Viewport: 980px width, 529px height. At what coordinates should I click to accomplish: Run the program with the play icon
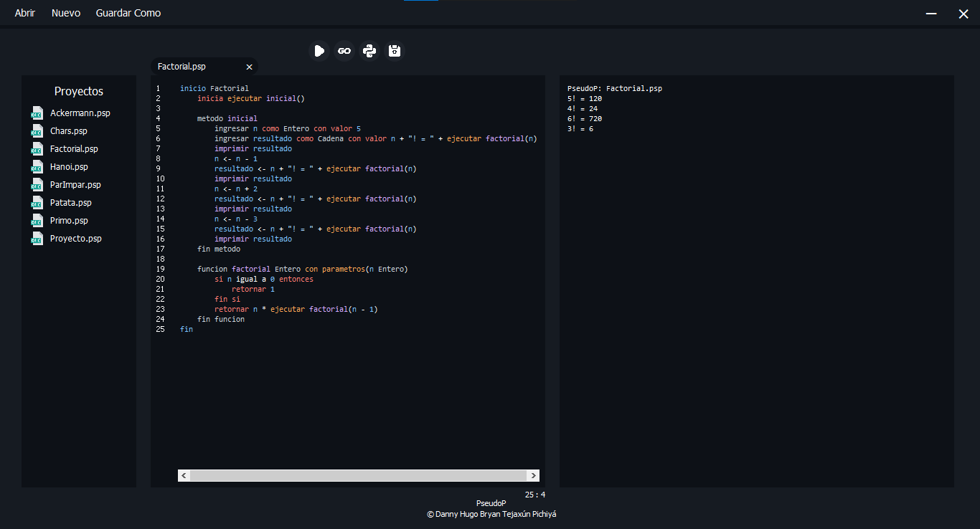[x=319, y=51]
